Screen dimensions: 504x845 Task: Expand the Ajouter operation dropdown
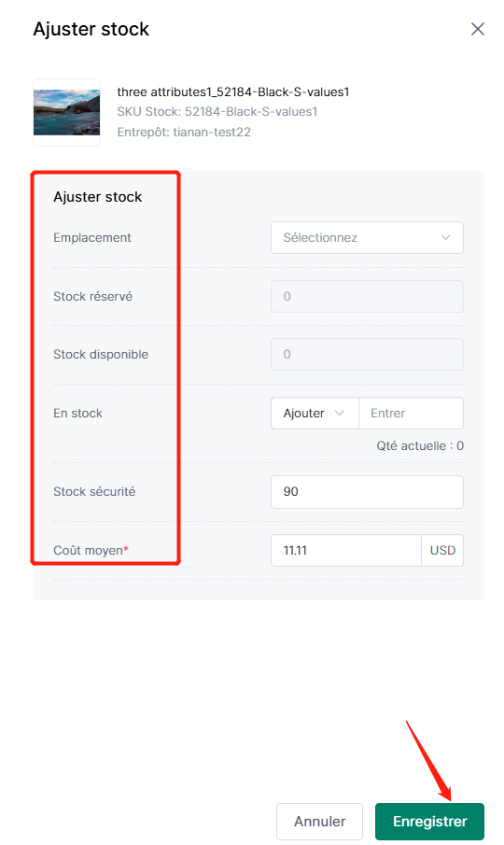coord(315,414)
